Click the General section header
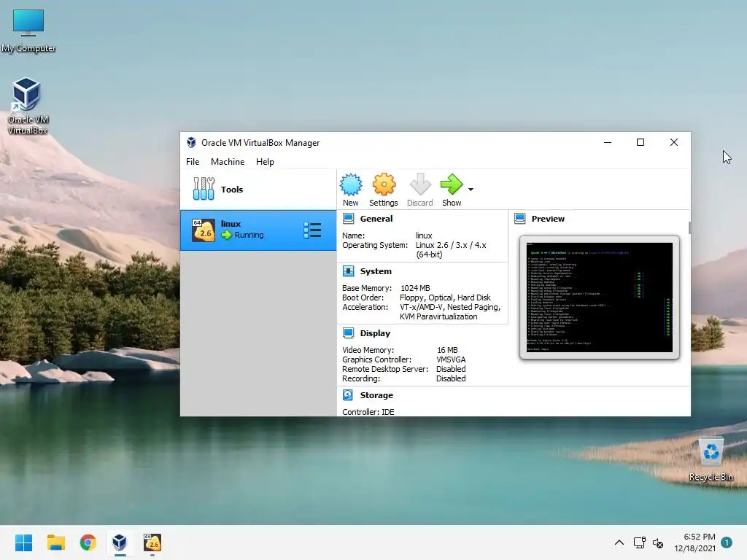This screenshot has width=747, height=560. coord(376,219)
